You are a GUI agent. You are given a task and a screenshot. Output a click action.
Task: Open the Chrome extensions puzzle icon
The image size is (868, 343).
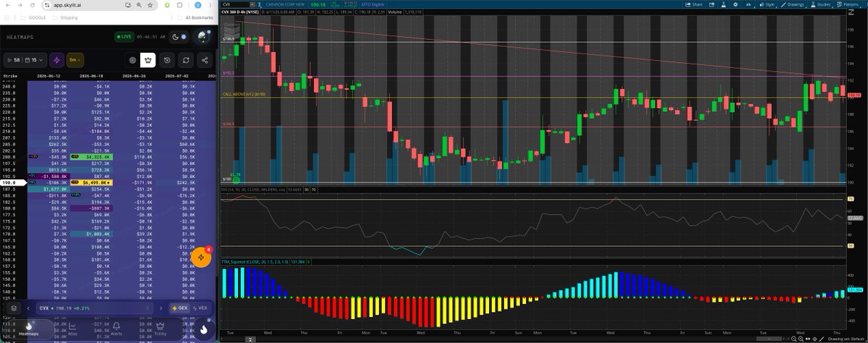click(179, 5)
